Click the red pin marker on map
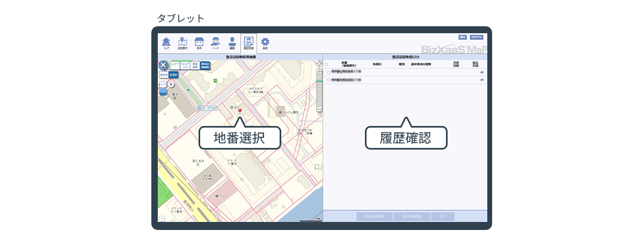The width and height of the screenshot is (644, 245). tap(240, 111)
